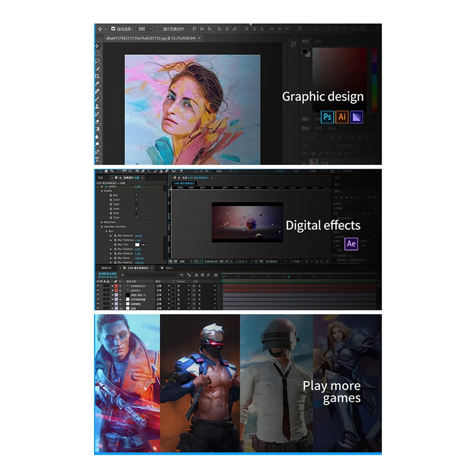Select the Horizontal Type tool
This screenshot has width=476, height=476.
(97, 159)
